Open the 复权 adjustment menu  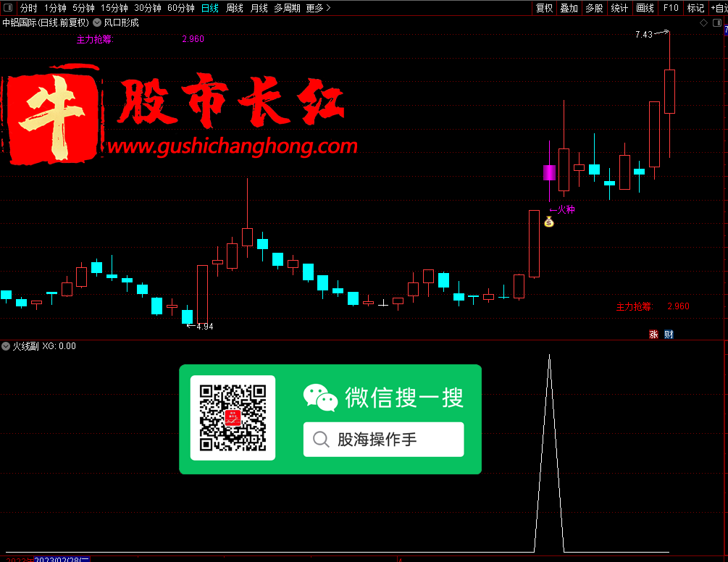(544, 8)
